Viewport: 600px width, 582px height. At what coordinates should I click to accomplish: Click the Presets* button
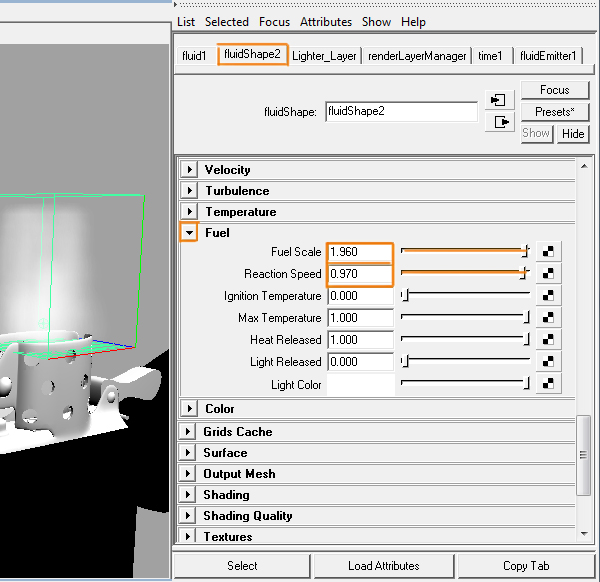pyautogui.click(x=555, y=112)
